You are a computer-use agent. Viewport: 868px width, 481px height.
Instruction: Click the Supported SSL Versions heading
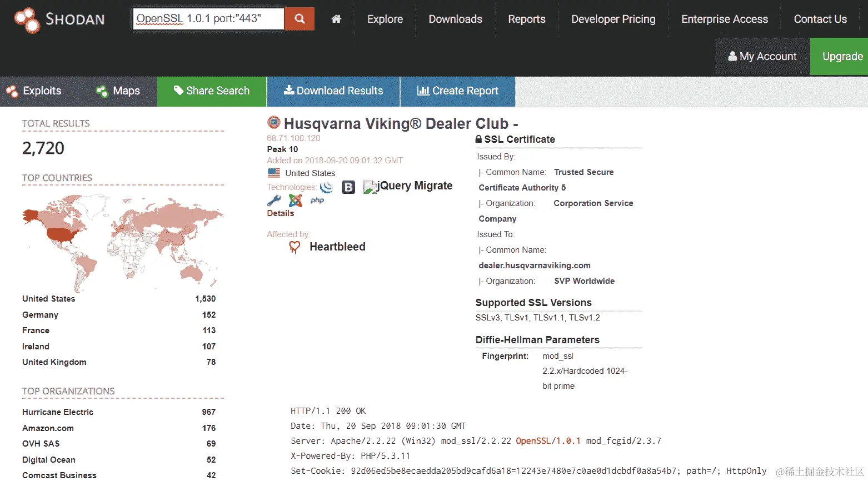[x=533, y=303]
